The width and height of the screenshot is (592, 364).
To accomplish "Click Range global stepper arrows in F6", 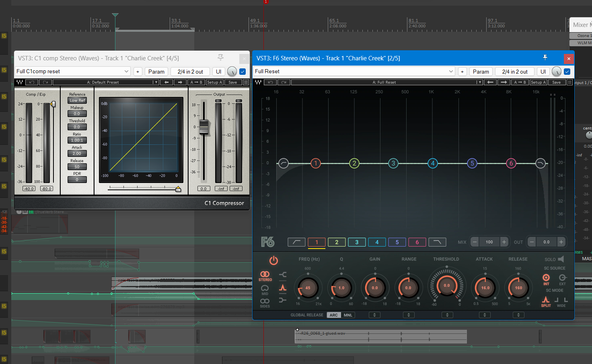I will pos(409,315).
